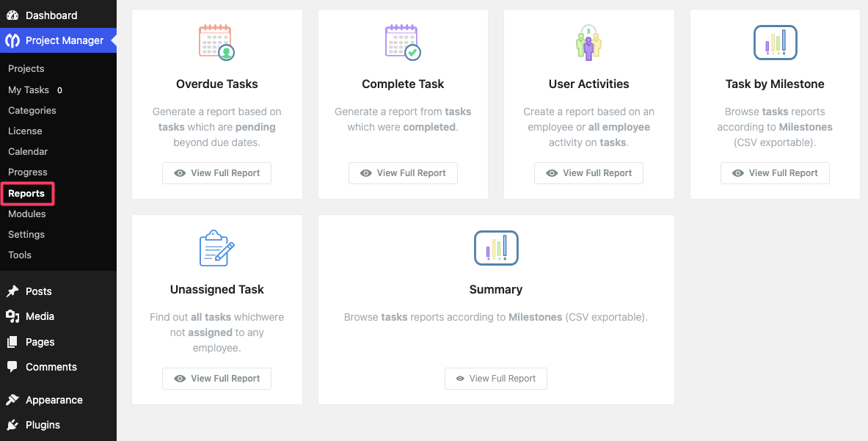Click the Dashboard gauge icon in sidebar
Image resolution: width=868 pixels, height=441 pixels.
12,15
